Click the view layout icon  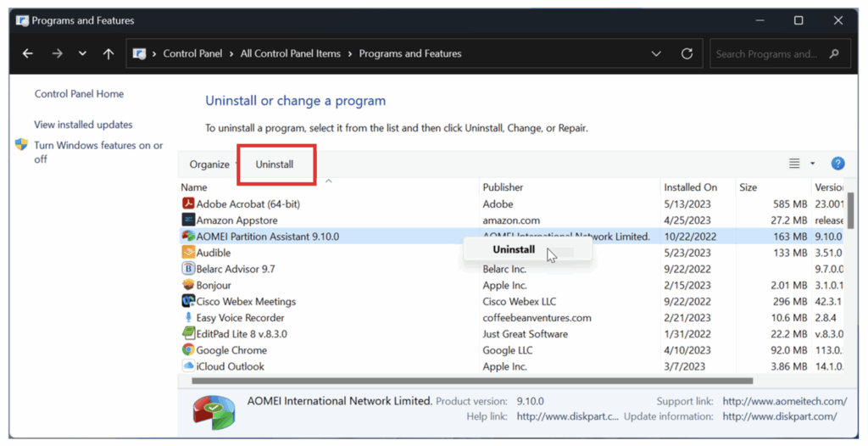(x=794, y=164)
